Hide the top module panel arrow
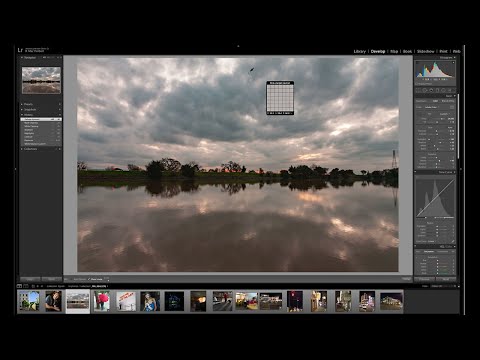The width and height of the screenshot is (480, 360). (238, 46)
